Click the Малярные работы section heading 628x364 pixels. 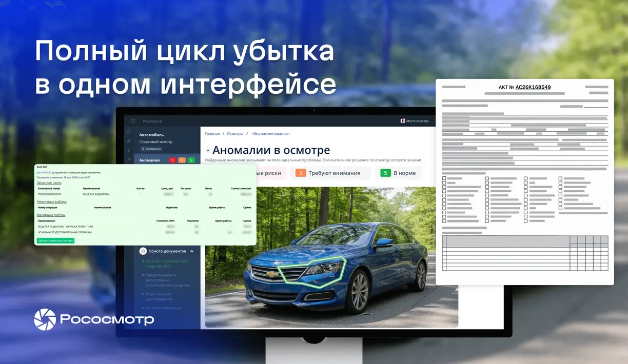point(51,215)
